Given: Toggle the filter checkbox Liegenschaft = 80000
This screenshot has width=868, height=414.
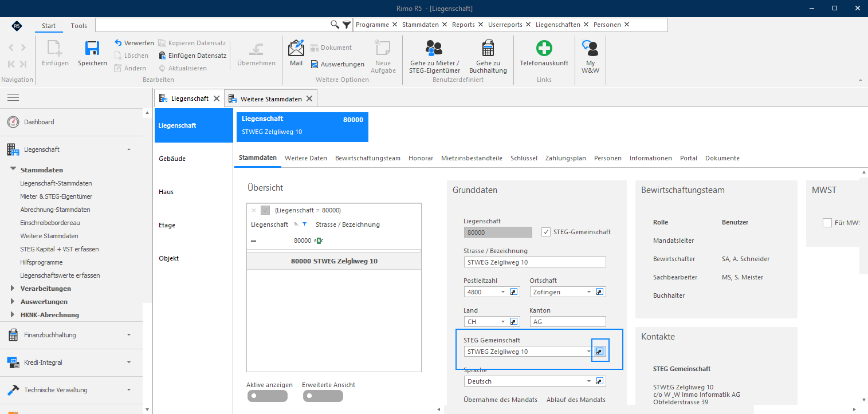Looking at the screenshot, I should (265, 210).
